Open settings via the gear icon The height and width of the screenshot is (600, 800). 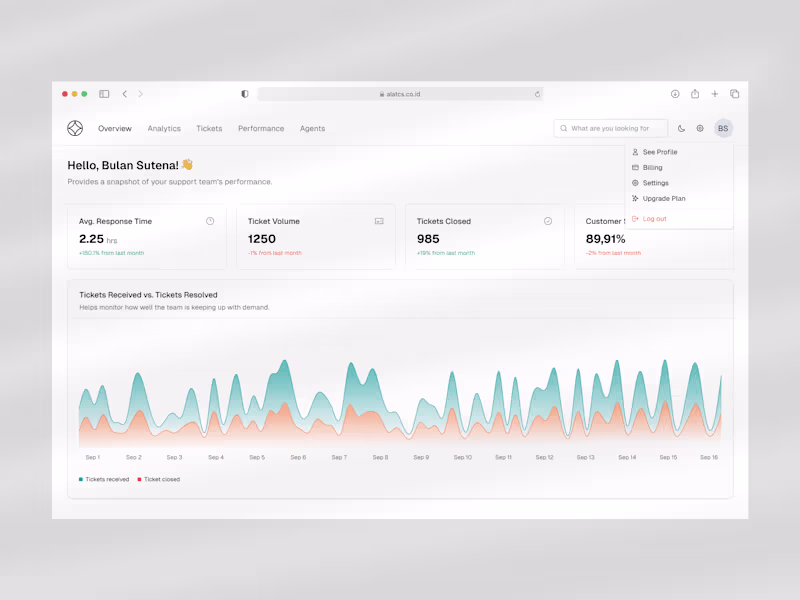click(699, 128)
